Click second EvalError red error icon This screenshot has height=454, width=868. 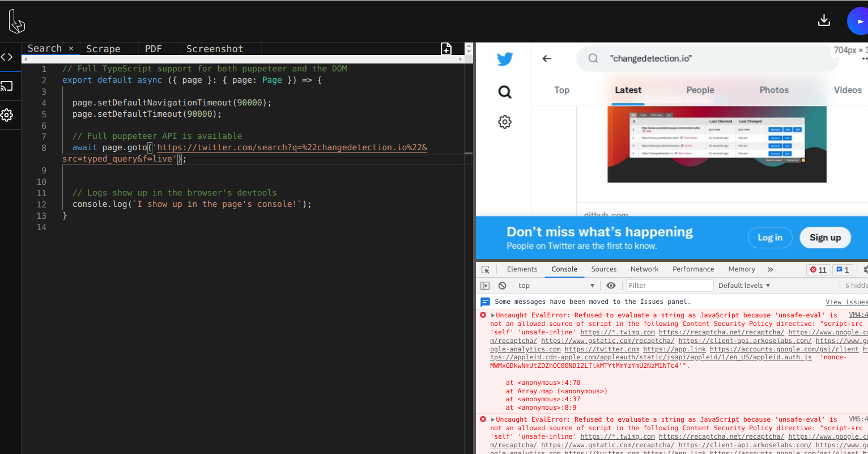click(x=483, y=419)
